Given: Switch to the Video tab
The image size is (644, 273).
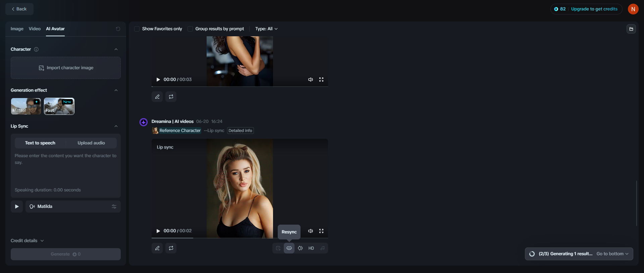Looking at the screenshot, I should click(35, 29).
